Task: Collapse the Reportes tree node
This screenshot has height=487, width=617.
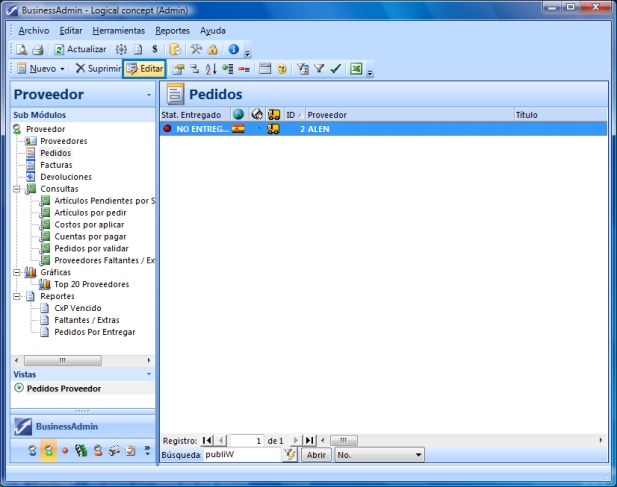Action: pyautogui.click(x=17, y=296)
